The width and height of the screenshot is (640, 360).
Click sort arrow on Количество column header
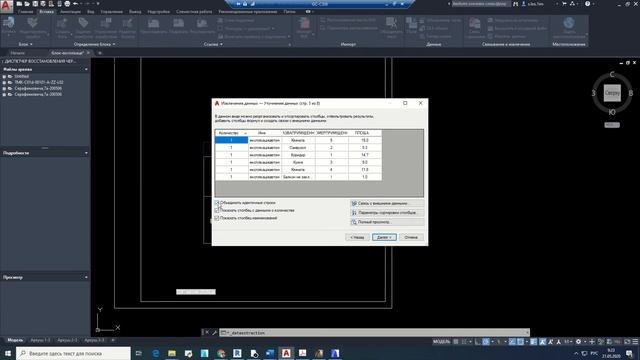point(245,133)
